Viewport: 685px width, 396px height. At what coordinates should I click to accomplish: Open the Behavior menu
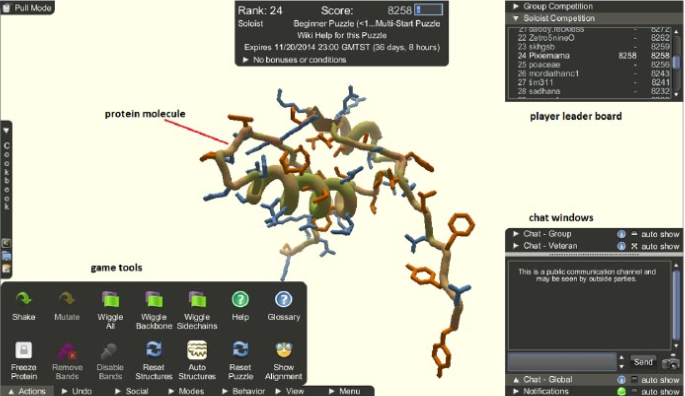point(243,391)
